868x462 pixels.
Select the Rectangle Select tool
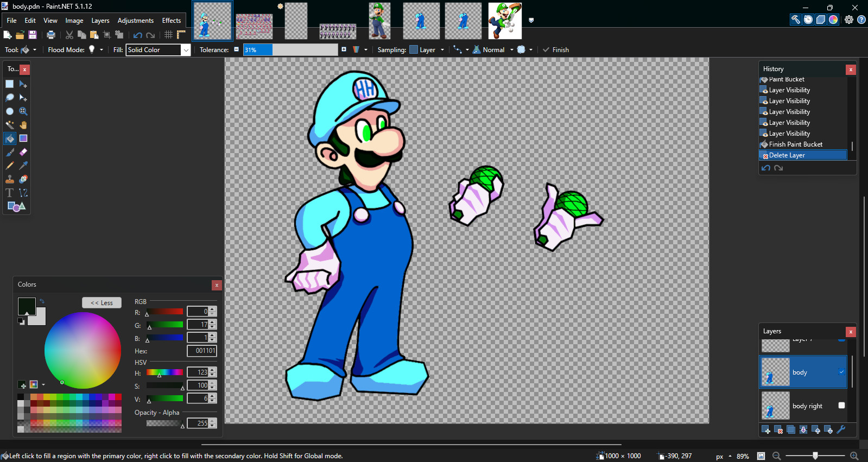point(10,84)
